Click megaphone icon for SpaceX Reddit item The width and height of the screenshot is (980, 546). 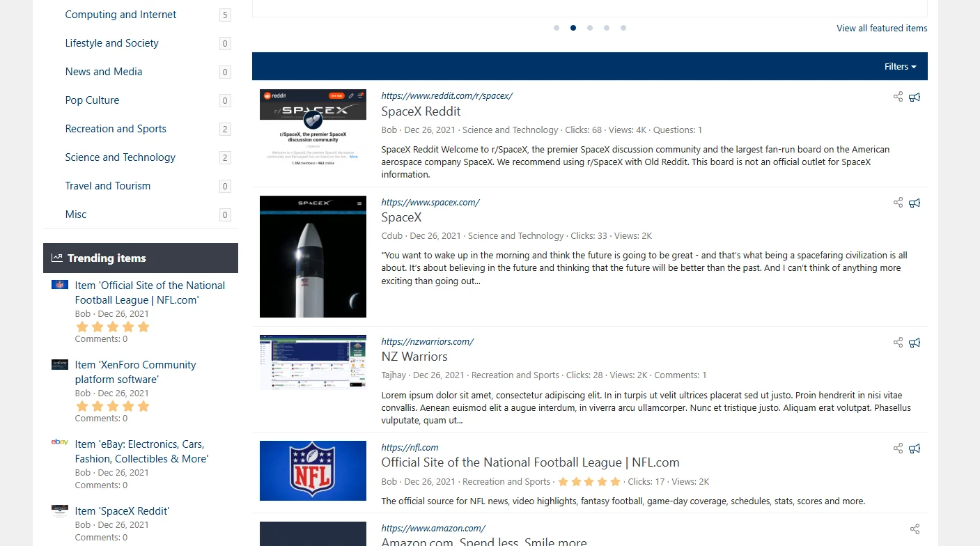(x=915, y=97)
